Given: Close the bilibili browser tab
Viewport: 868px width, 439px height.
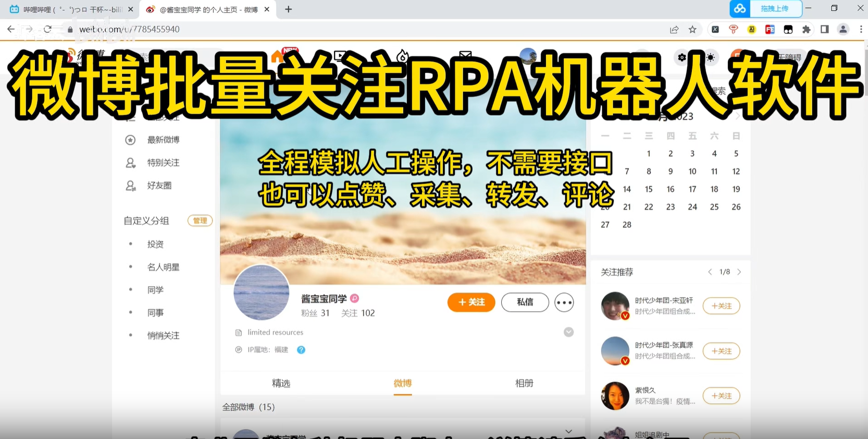Looking at the screenshot, I should [130, 9].
